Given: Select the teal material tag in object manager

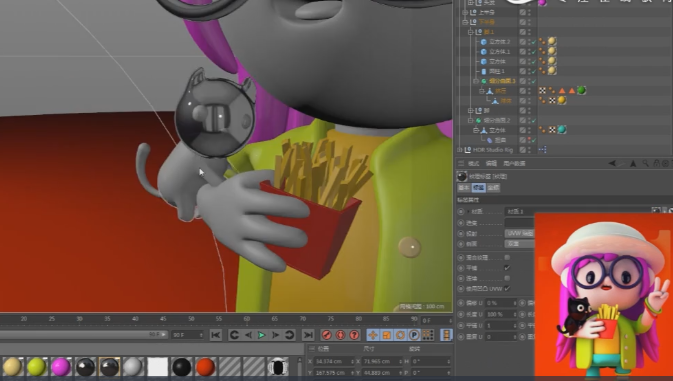Looking at the screenshot, I should coord(562,130).
